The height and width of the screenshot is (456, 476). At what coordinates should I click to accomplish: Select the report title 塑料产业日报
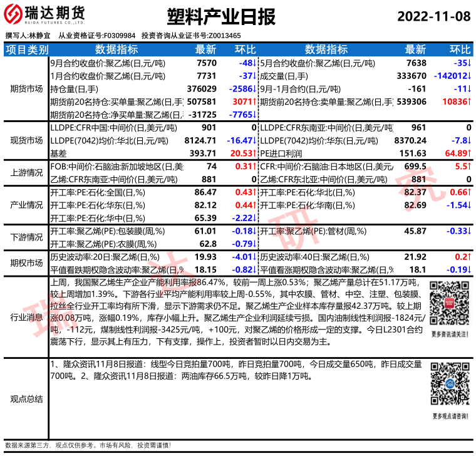tap(222, 17)
